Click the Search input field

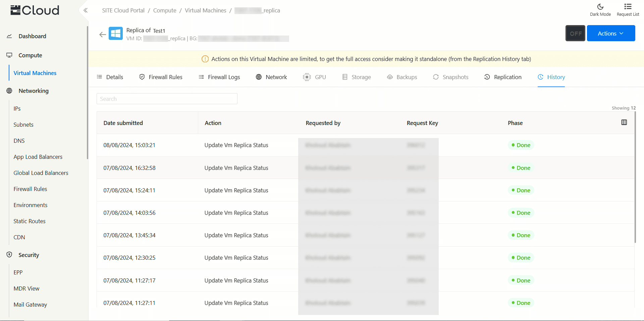pyautogui.click(x=167, y=99)
